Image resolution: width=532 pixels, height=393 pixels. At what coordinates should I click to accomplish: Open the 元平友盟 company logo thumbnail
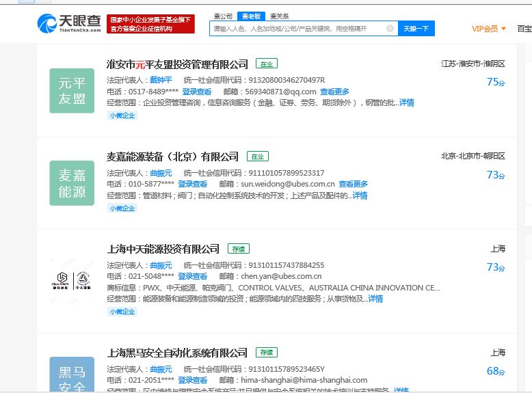(72, 90)
